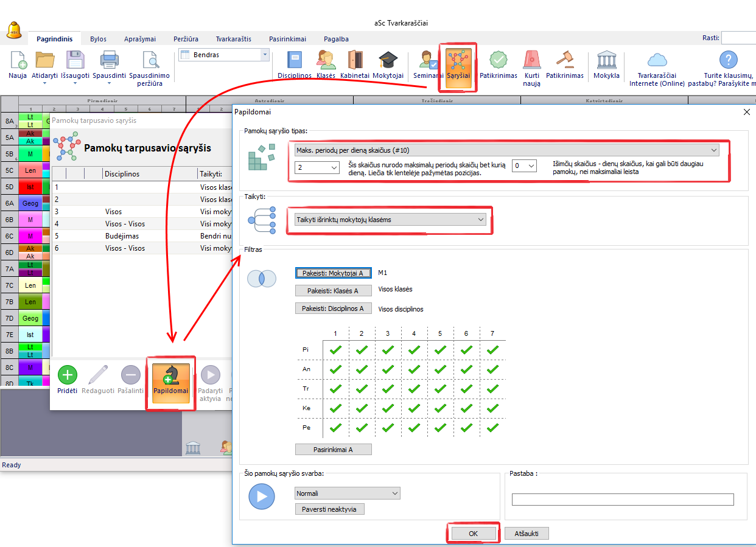
Task: Toggle the Pe period 7 checkmark
Action: [492, 428]
